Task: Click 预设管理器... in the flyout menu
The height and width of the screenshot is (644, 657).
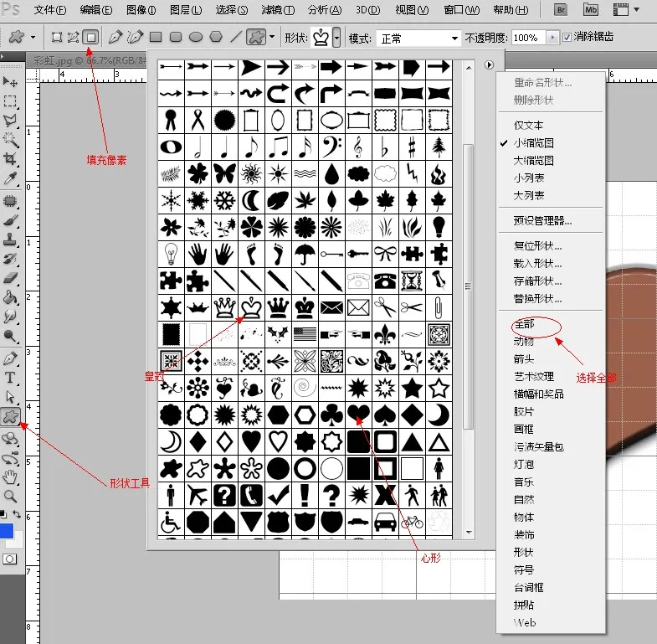Action: tap(542, 221)
